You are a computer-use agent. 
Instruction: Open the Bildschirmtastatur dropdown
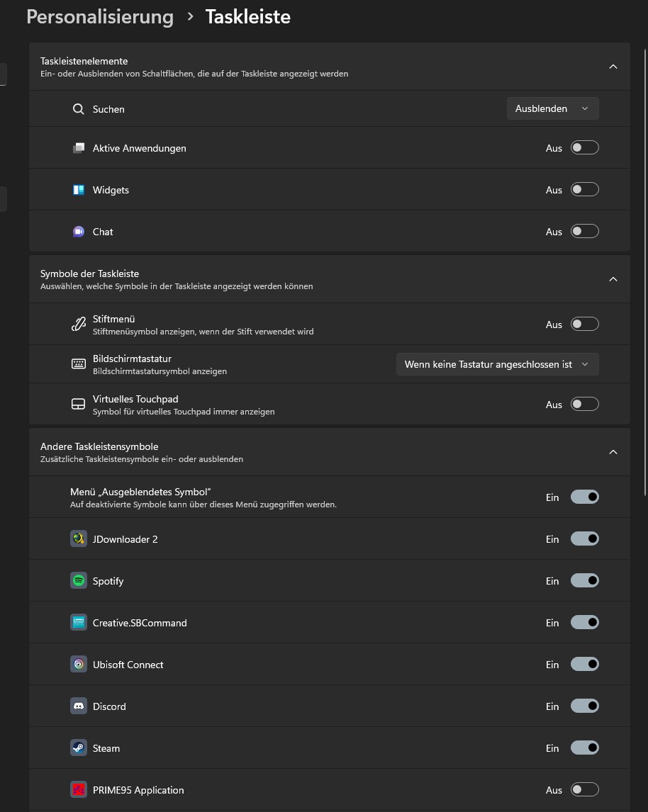[497, 364]
